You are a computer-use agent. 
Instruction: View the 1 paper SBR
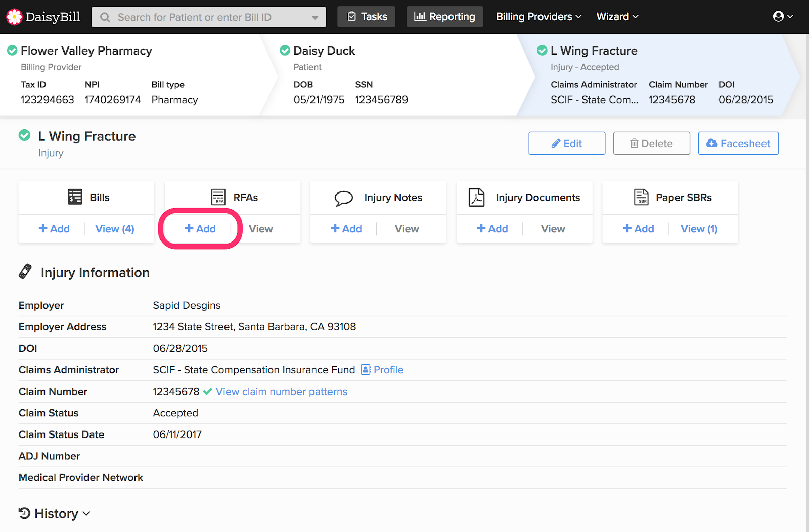[699, 229]
